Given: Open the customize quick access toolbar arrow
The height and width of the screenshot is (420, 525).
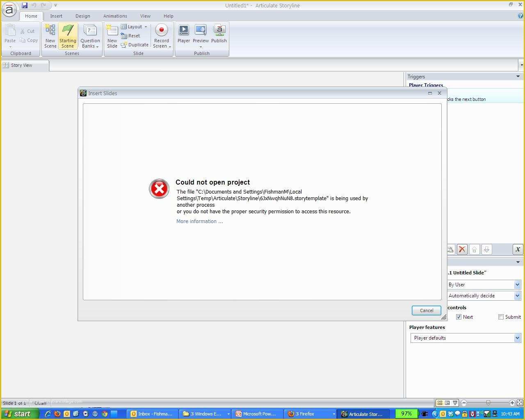Looking at the screenshot, I should (55, 5).
